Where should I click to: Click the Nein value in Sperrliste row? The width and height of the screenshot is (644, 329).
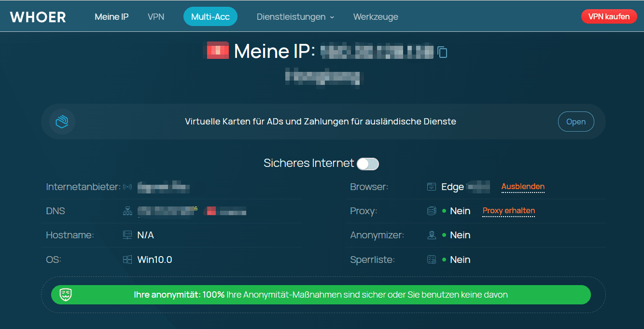[x=460, y=260]
